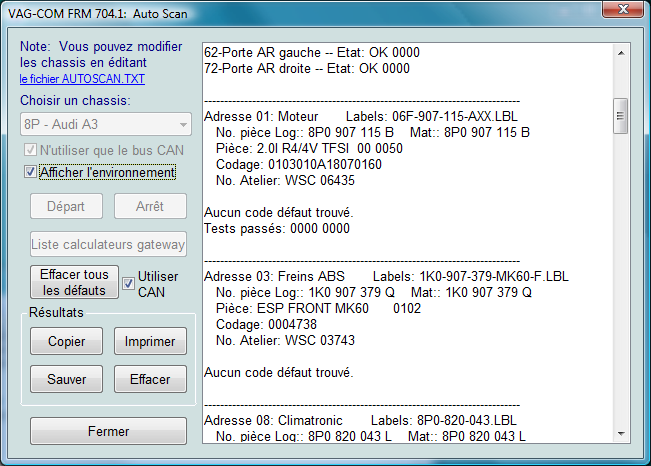Click 'Pièce: ESP FRONT MK60 0102' line
The image size is (651, 466).
pos(318,308)
